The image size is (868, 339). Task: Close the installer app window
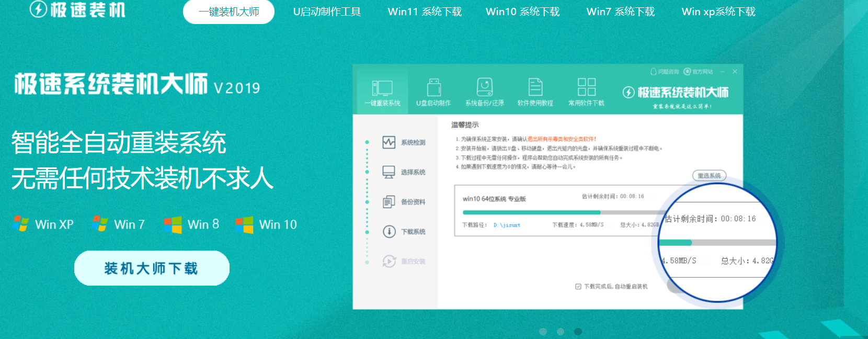(x=735, y=72)
